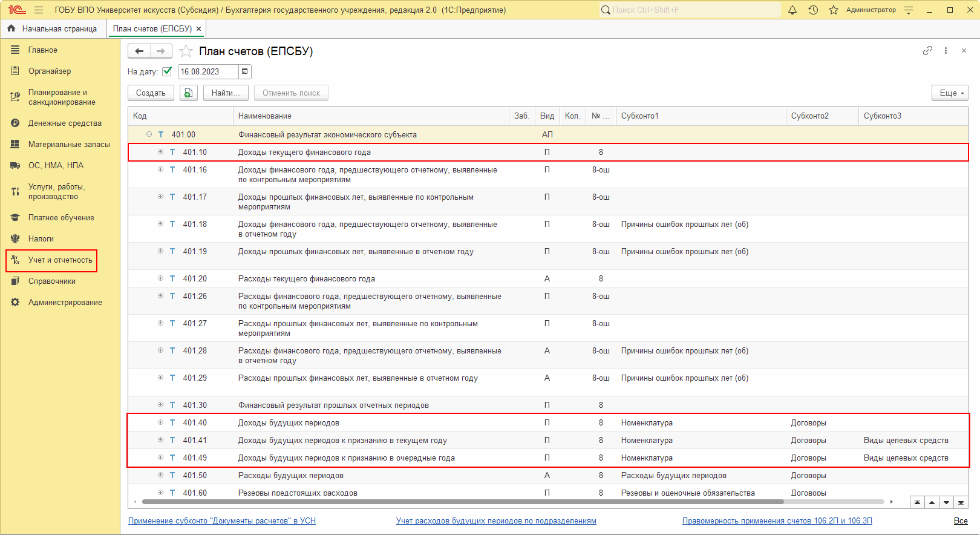Click the search field Поиск Ctrl+Shift+F
This screenshot has width=980, height=535.
tap(690, 10)
